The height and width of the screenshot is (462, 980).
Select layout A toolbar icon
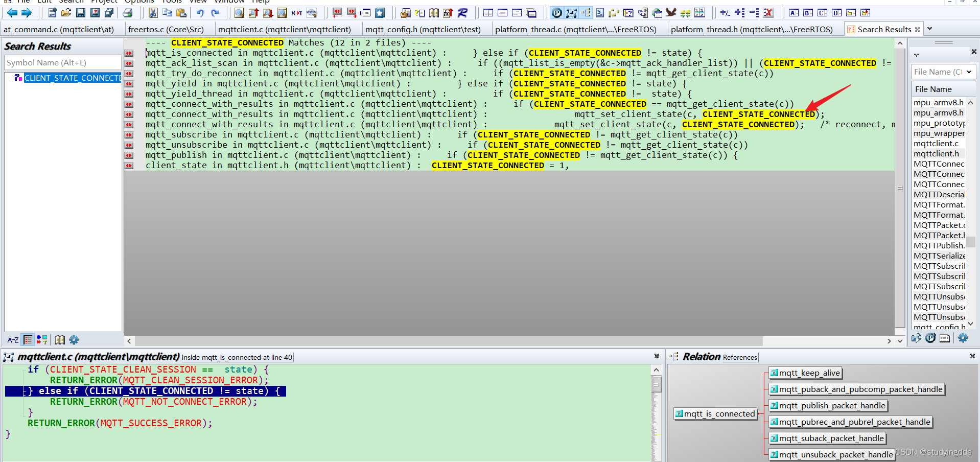click(x=794, y=13)
